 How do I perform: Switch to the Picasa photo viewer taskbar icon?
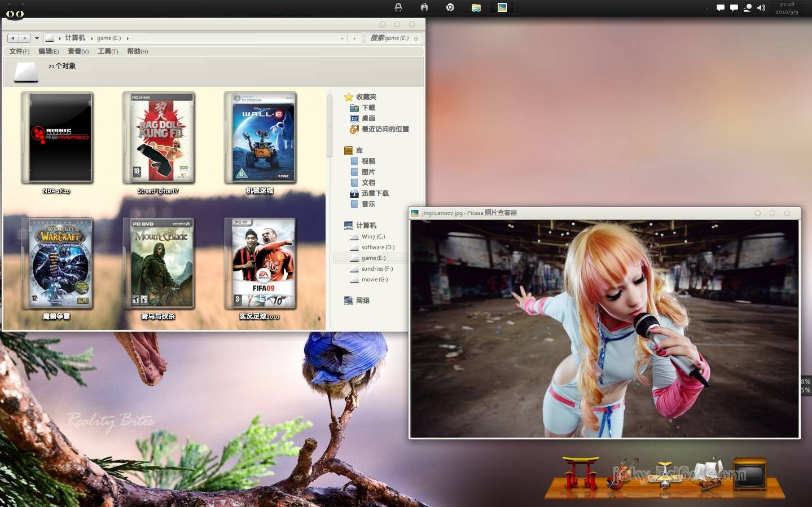502,7
